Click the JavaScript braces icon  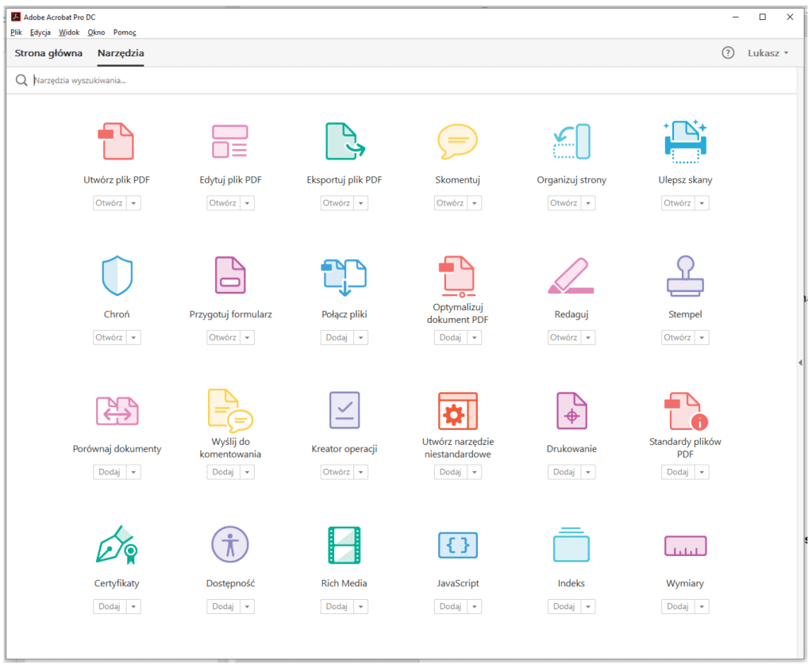pos(458,545)
